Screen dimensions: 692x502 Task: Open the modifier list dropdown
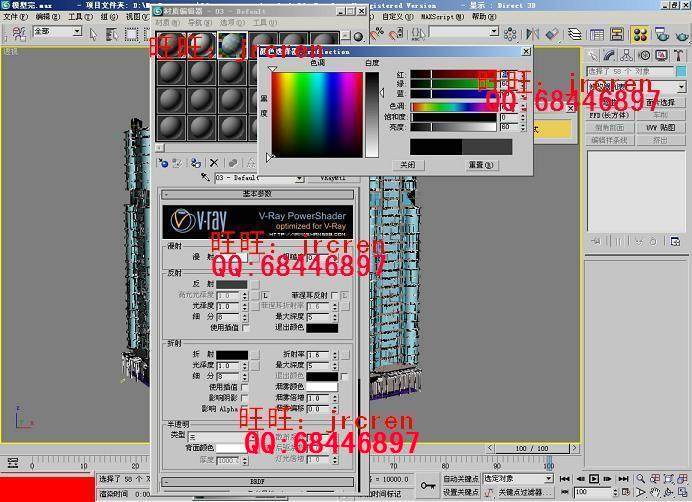(x=681, y=87)
